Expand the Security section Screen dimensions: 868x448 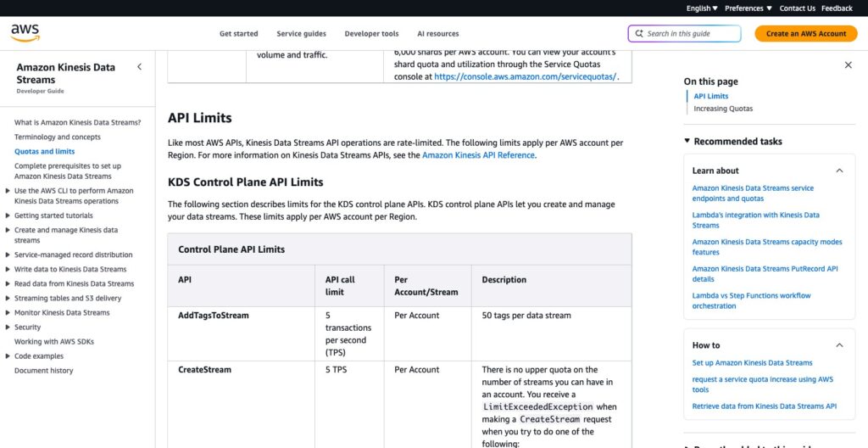8,328
